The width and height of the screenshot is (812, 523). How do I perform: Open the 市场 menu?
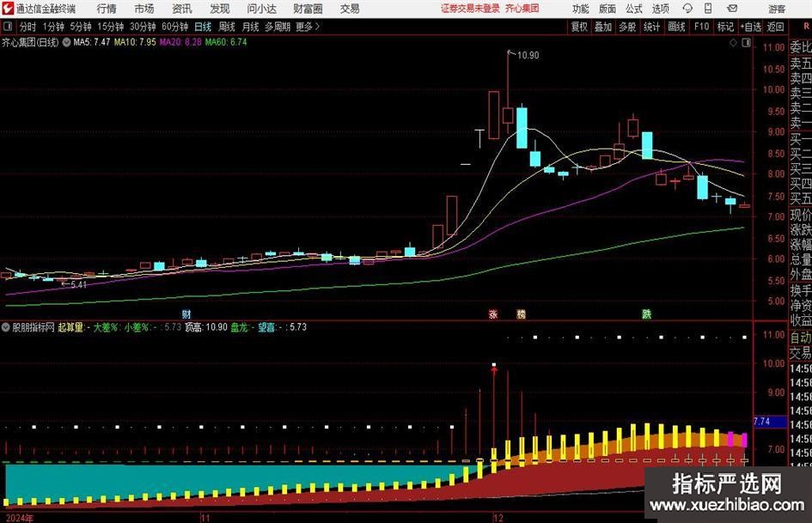coord(144,9)
